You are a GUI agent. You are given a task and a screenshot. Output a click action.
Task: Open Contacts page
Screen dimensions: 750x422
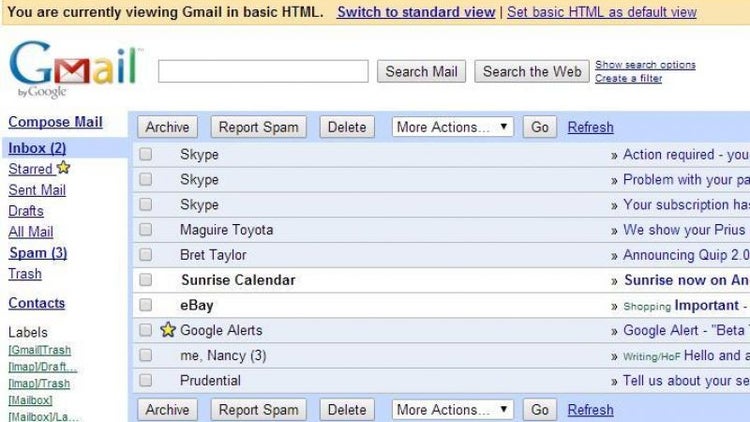coord(36,303)
